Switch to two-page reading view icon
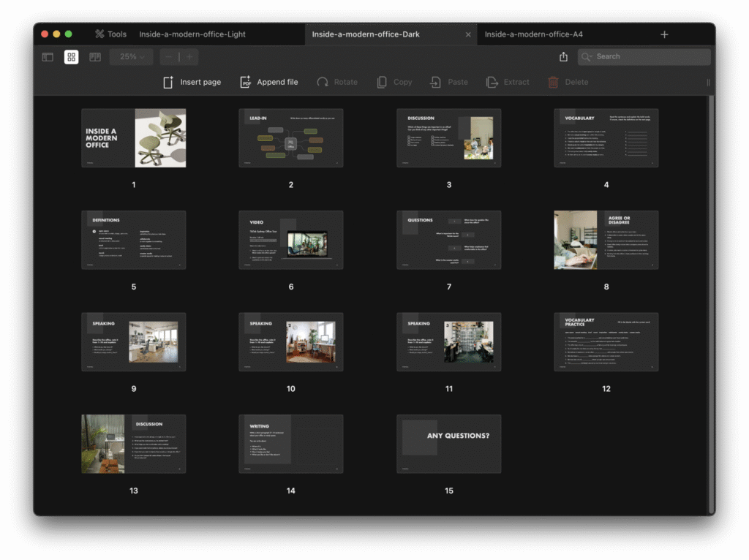This screenshot has height=560, width=749. coord(95,57)
